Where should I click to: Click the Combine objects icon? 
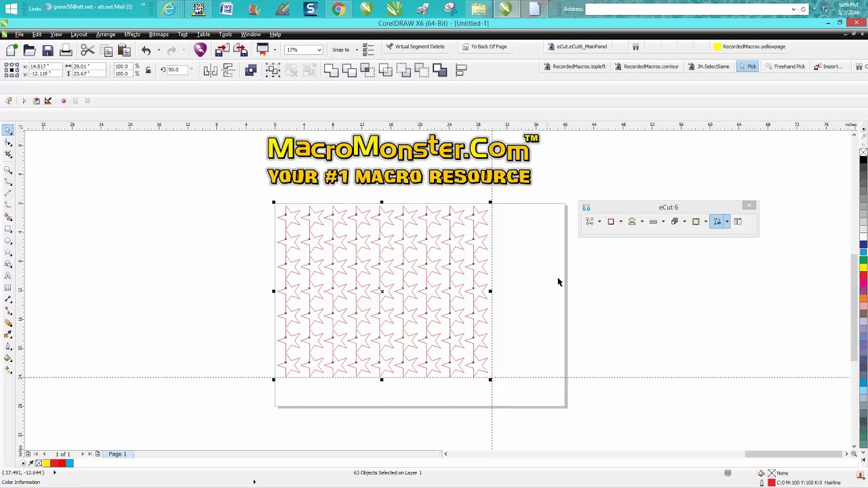(250, 70)
